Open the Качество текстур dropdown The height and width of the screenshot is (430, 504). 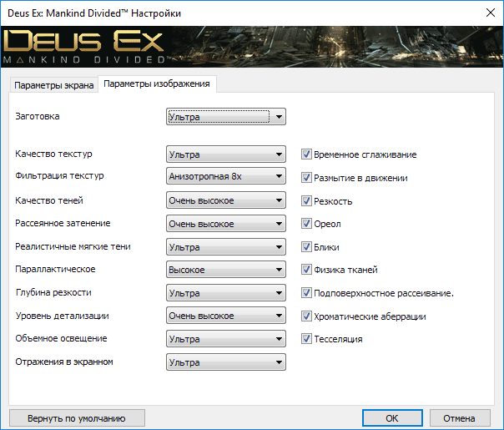coord(226,154)
